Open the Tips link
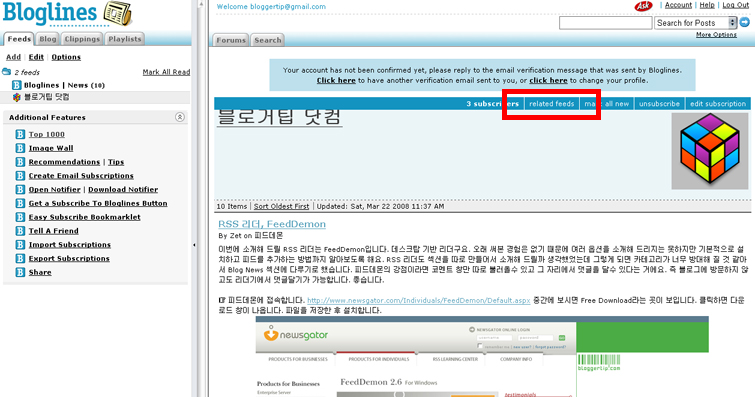This screenshot has width=755, height=397. [x=116, y=162]
